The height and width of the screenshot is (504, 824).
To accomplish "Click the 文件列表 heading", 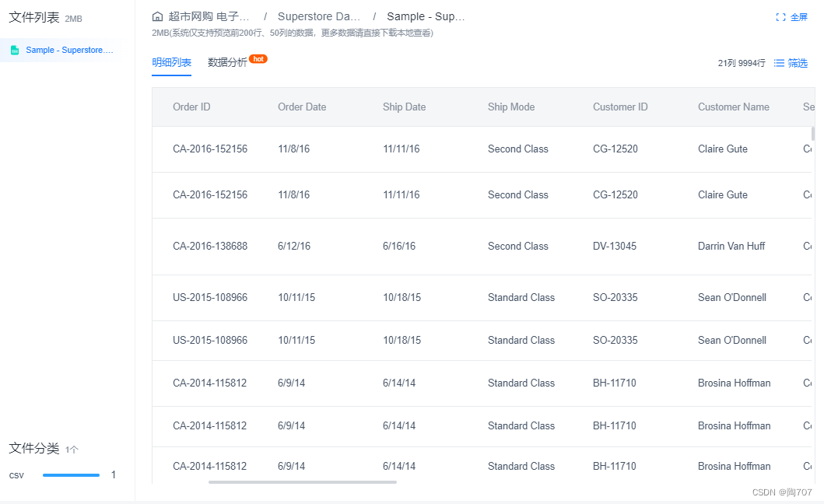I will click(x=34, y=17).
